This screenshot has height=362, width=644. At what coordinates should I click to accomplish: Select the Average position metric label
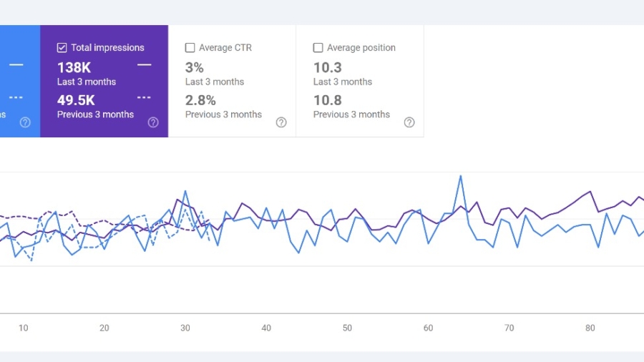coord(361,48)
